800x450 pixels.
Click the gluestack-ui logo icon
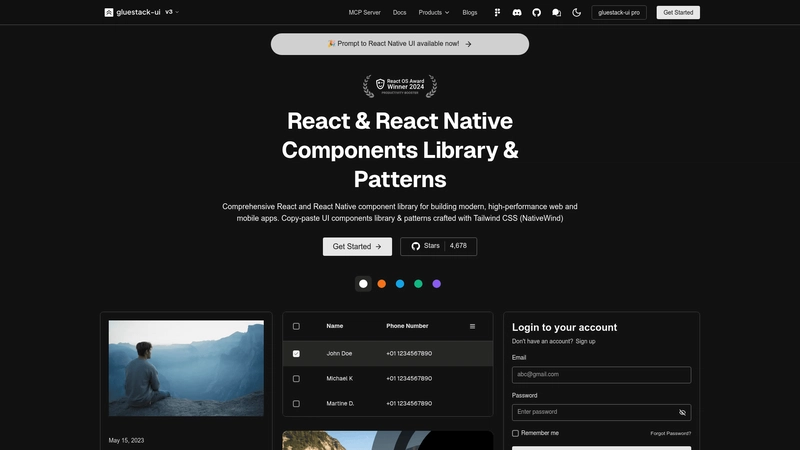[109, 12]
